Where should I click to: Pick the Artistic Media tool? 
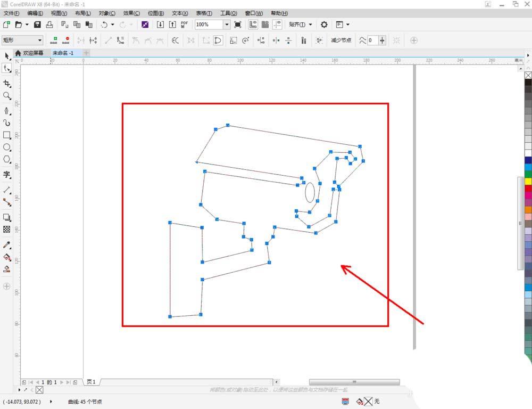(7, 122)
